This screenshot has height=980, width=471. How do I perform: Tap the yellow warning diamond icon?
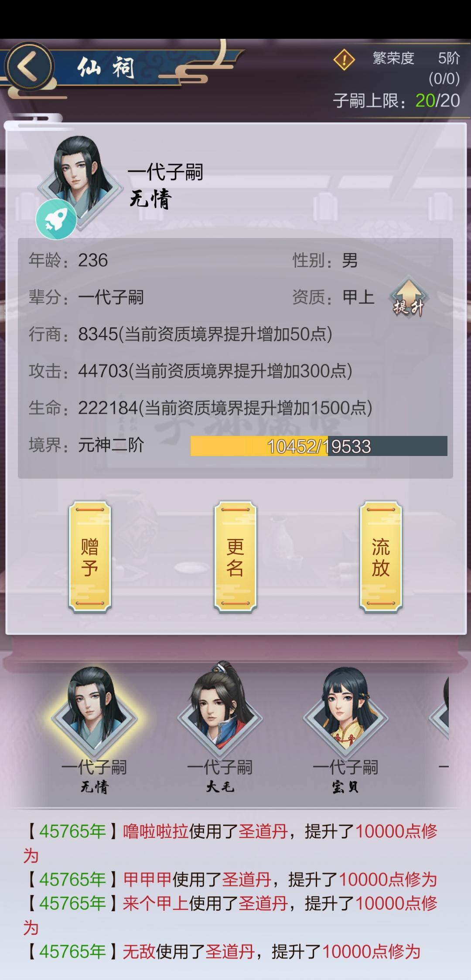pyautogui.click(x=344, y=59)
